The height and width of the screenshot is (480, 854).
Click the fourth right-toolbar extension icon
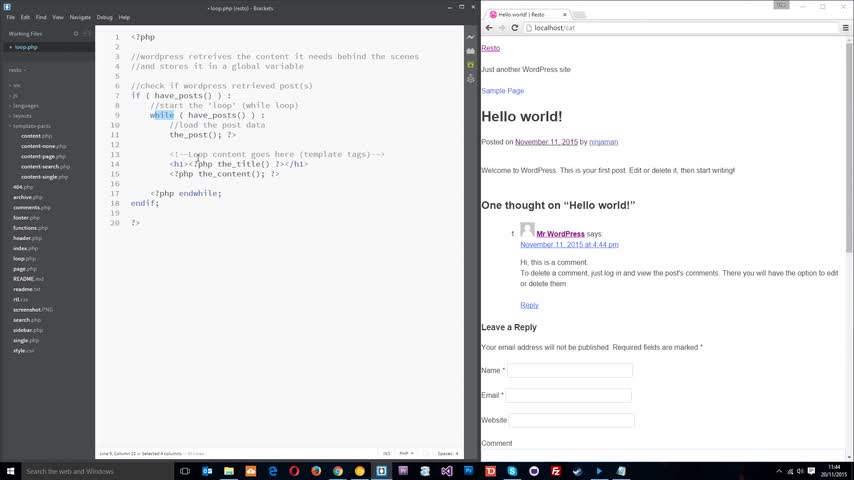[471, 78]
